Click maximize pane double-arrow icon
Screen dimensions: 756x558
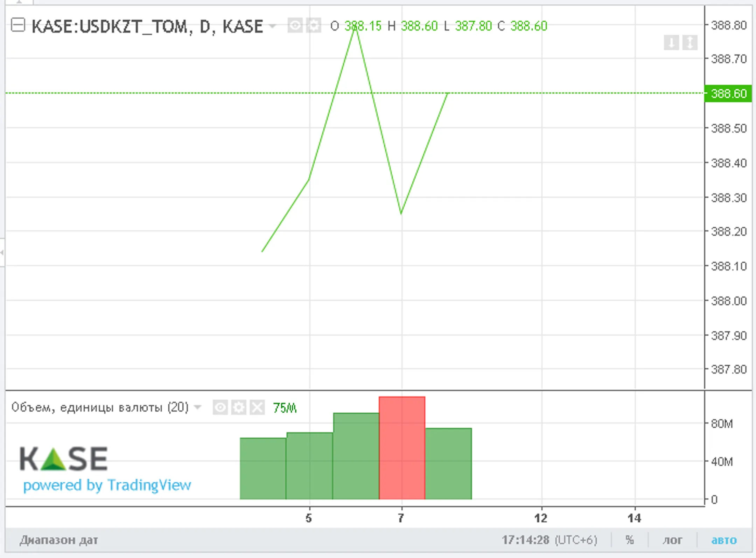pyautogui.click(x=689, y=43)
